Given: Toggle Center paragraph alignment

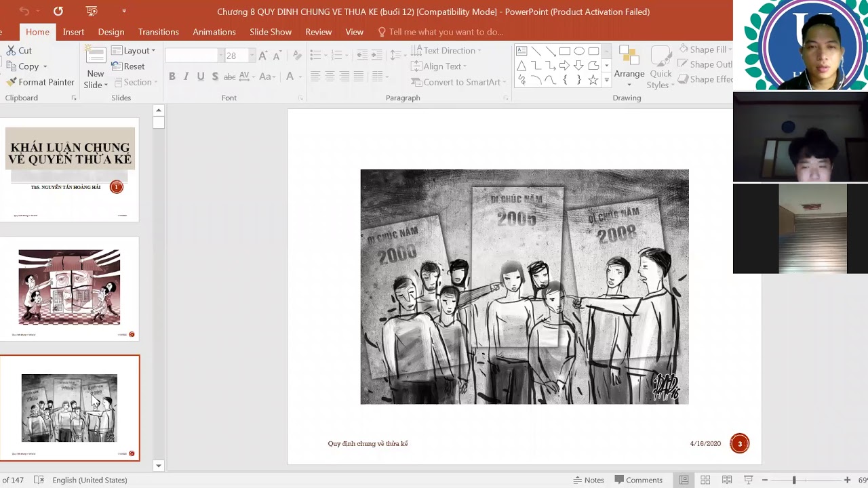Looking at the screenshot, I should [x=330, y=77].
